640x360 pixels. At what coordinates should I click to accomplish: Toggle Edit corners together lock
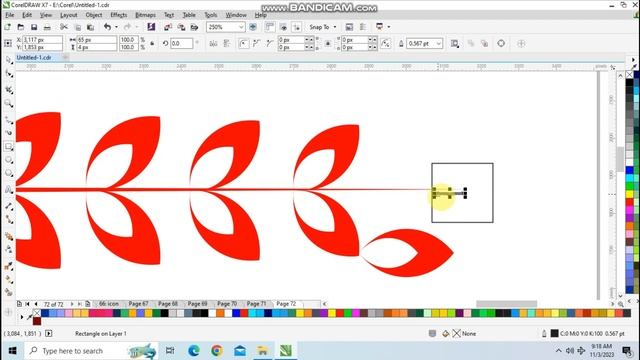pyautogui.click(x=328, y=43)
